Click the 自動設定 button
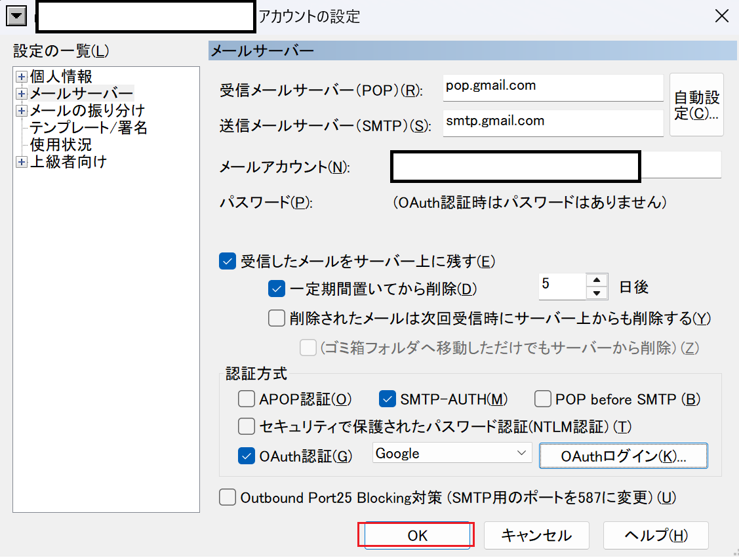This screenshot has height=560, width=739. pyautogui.click(x=696, y=105)
